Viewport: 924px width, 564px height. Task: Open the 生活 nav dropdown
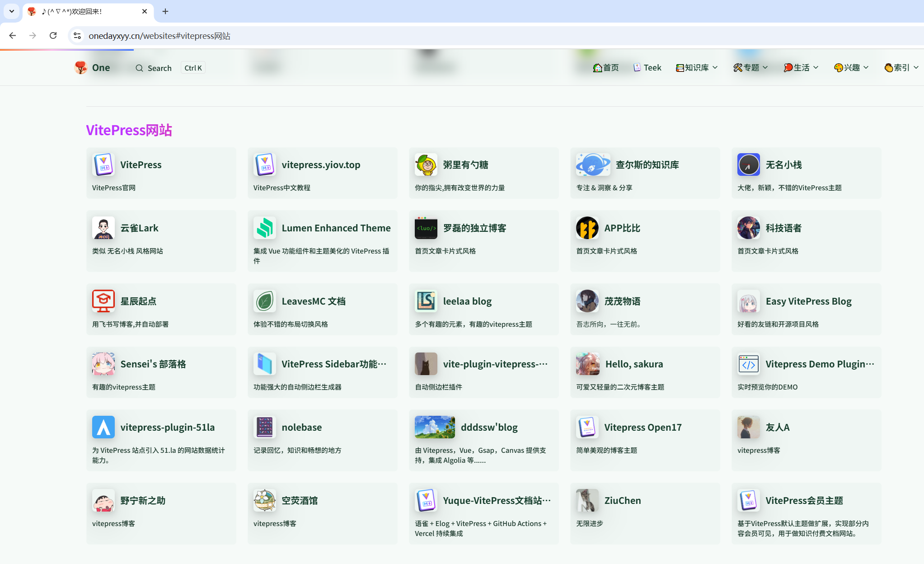click(801, 67)
